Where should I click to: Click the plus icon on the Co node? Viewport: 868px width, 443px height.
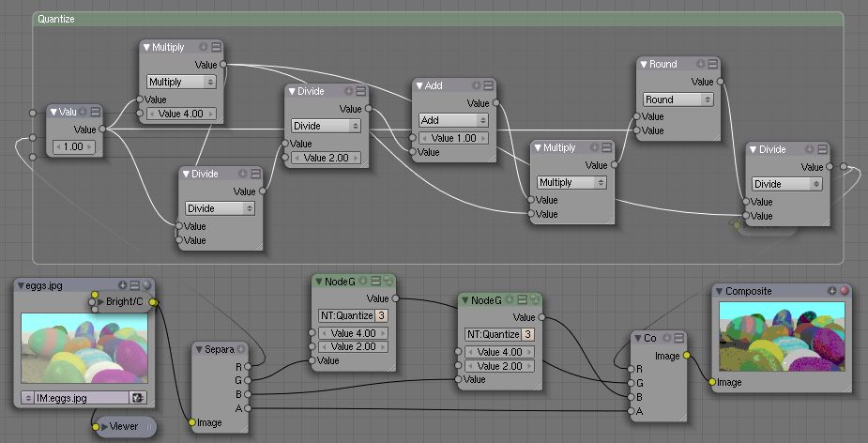click(x=667, y=338)
